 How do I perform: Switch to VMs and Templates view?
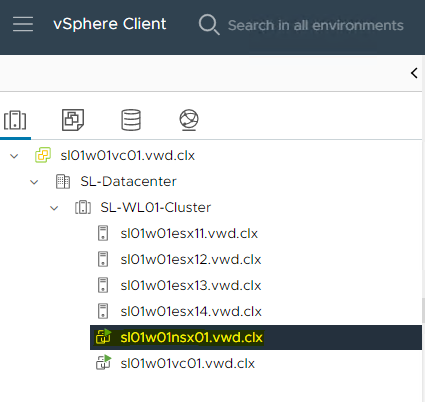click(x=73, y=120)
